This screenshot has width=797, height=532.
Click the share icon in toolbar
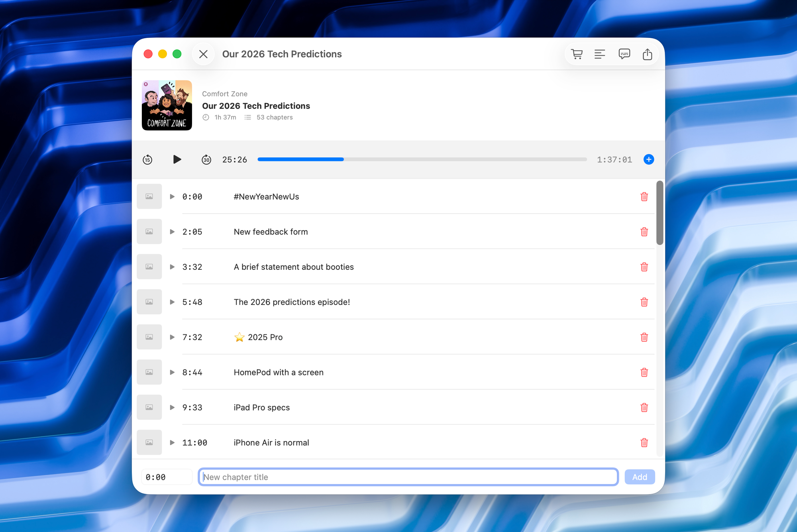[648, 54]
